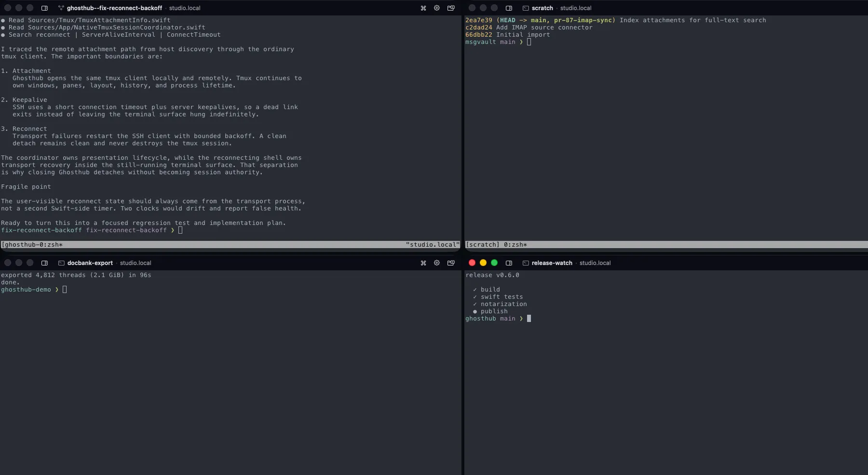The height and width of the screenshot is (475, 868).
Task: Click terminal icon beside docbank-export title
Action: [x=61, y=263]
